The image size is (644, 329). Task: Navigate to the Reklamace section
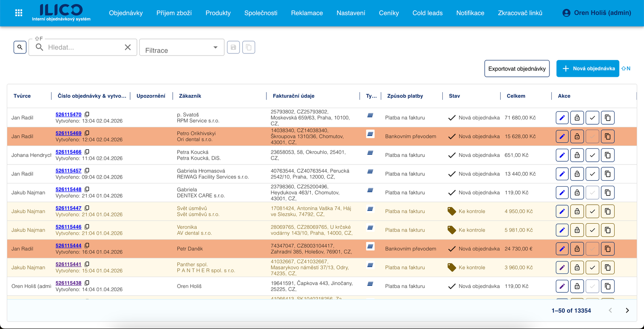click(x=307, y=13)
